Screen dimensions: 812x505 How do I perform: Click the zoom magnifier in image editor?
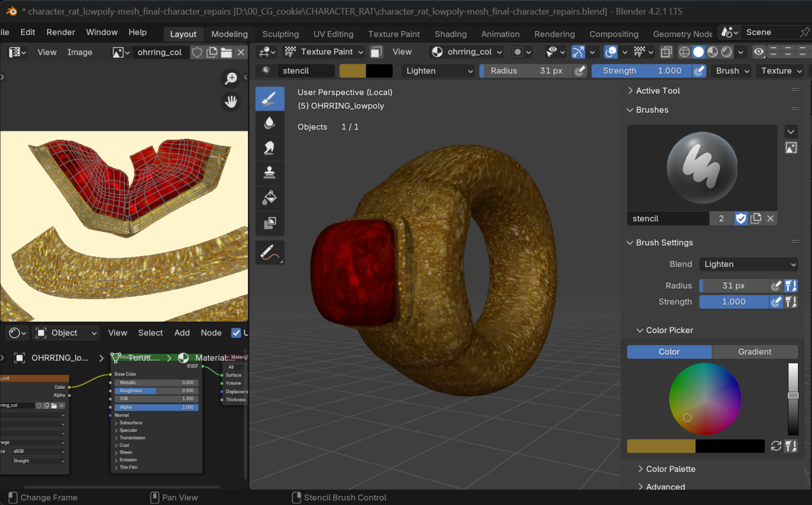(x=231, y=78)
